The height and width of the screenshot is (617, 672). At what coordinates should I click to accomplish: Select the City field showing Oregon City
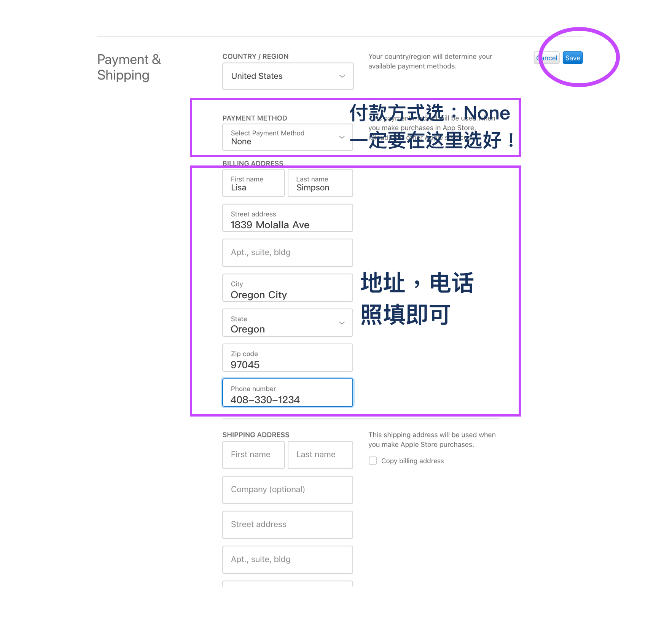pos(287,288)
